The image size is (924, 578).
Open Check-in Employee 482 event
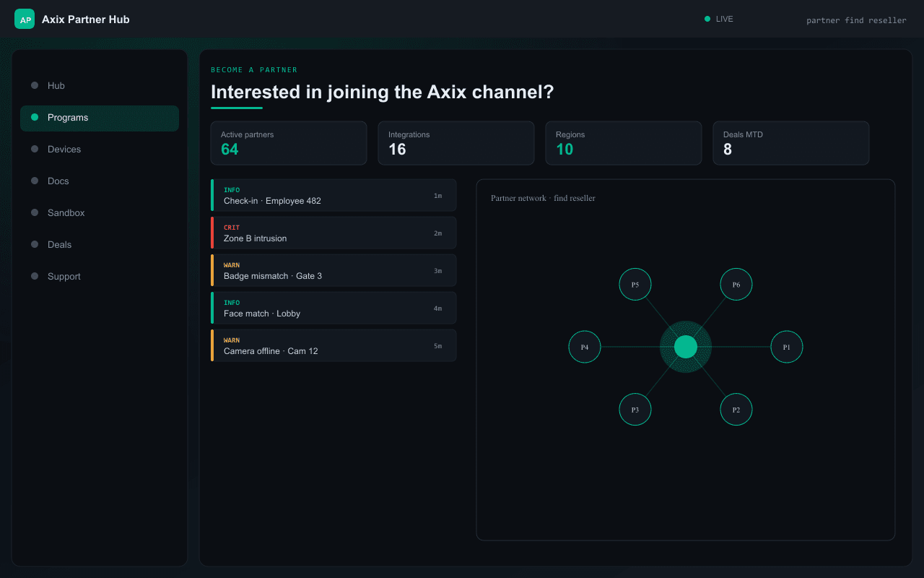point(334,195)
